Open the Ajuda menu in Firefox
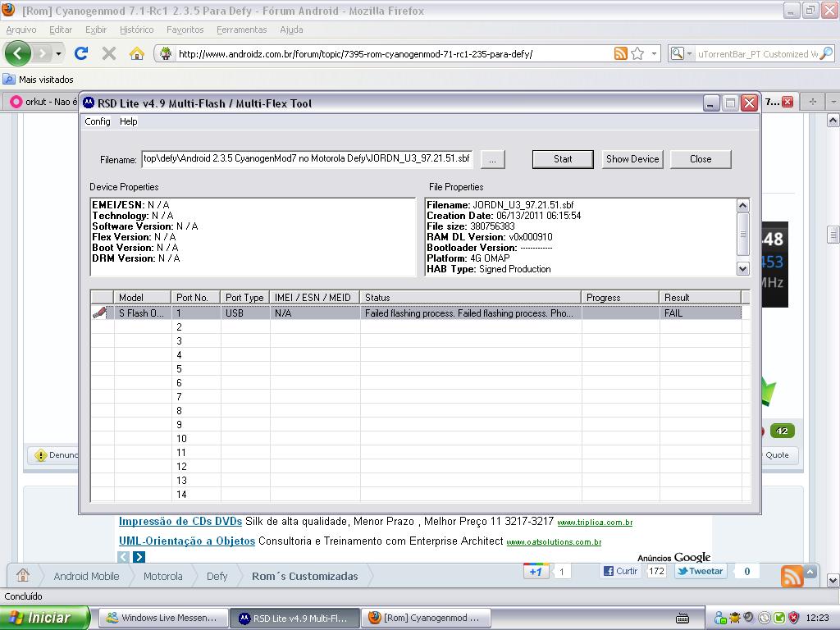Screen dimensions: 840x630 coord(291,30)
